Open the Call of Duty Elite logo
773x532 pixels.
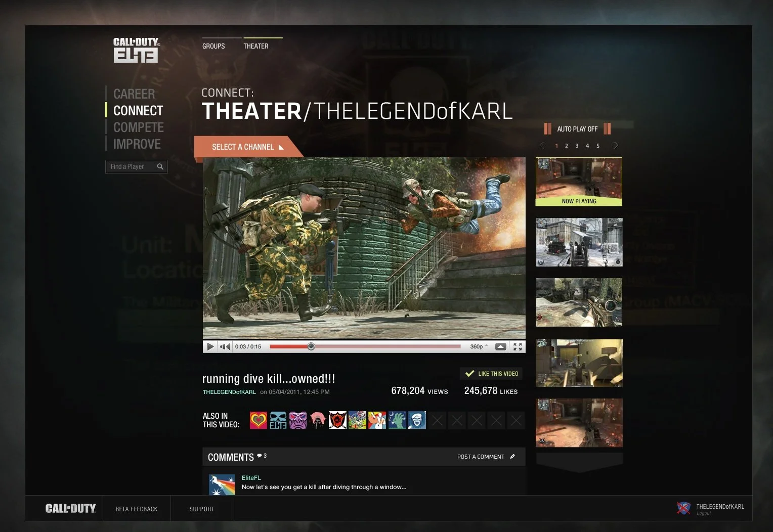click(x=136, y=50)
